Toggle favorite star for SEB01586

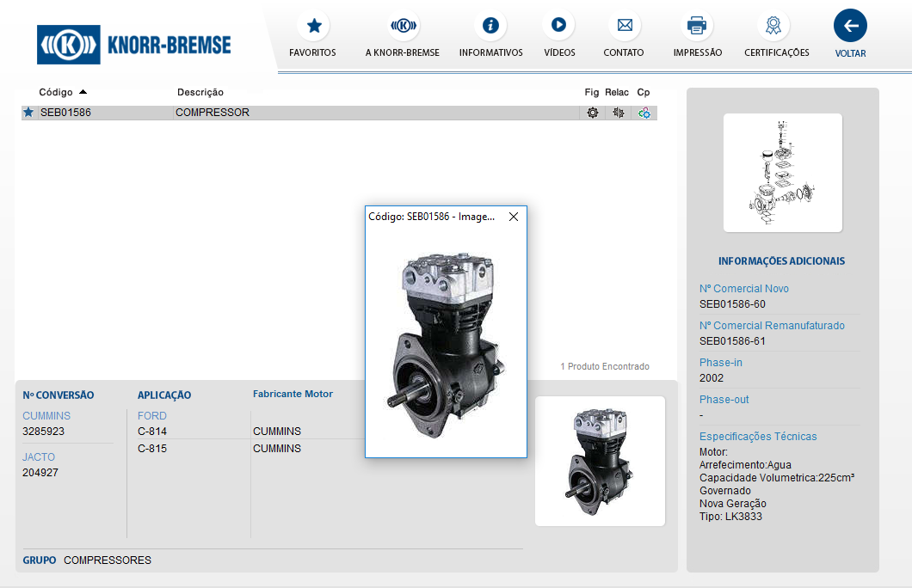click(x=28, y=113)
